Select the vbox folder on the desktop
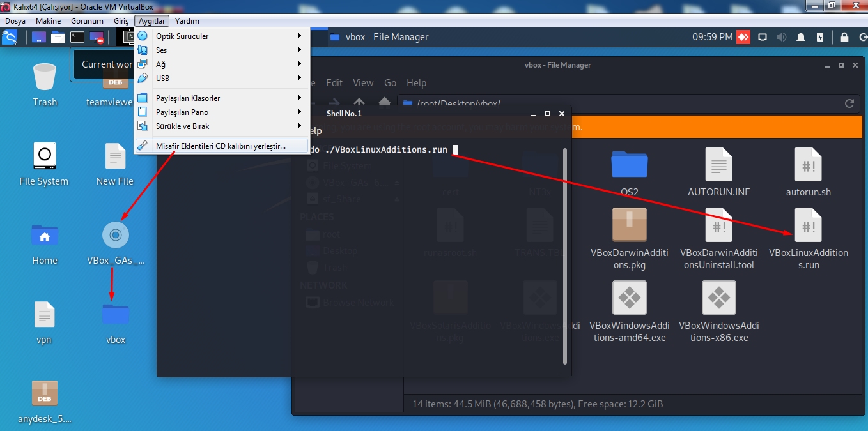 tap(116, 322)
